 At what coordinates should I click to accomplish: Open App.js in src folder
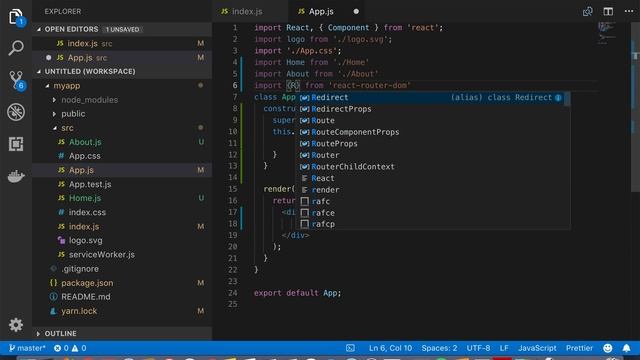point(122,170)
